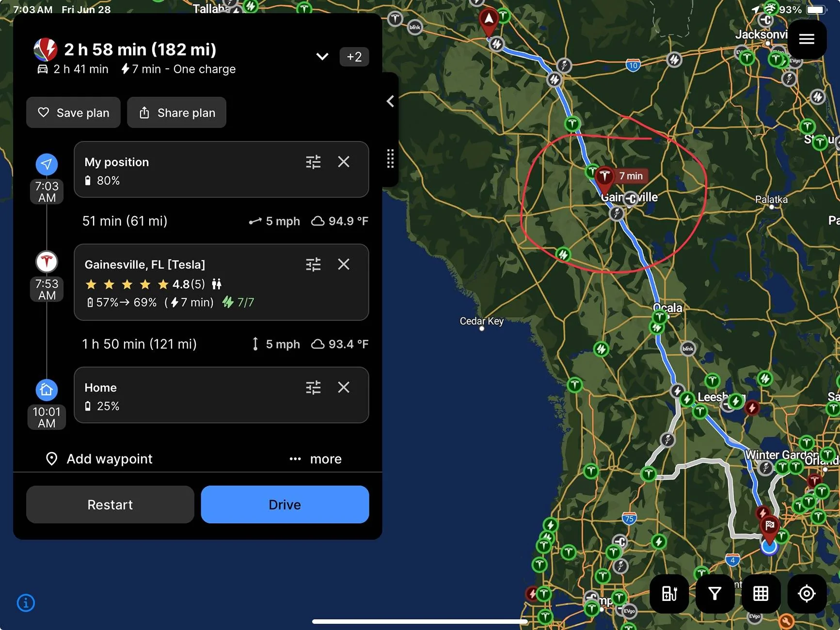Tap the Gainesville Tesla Supercharger map pin

coord(604,178)
